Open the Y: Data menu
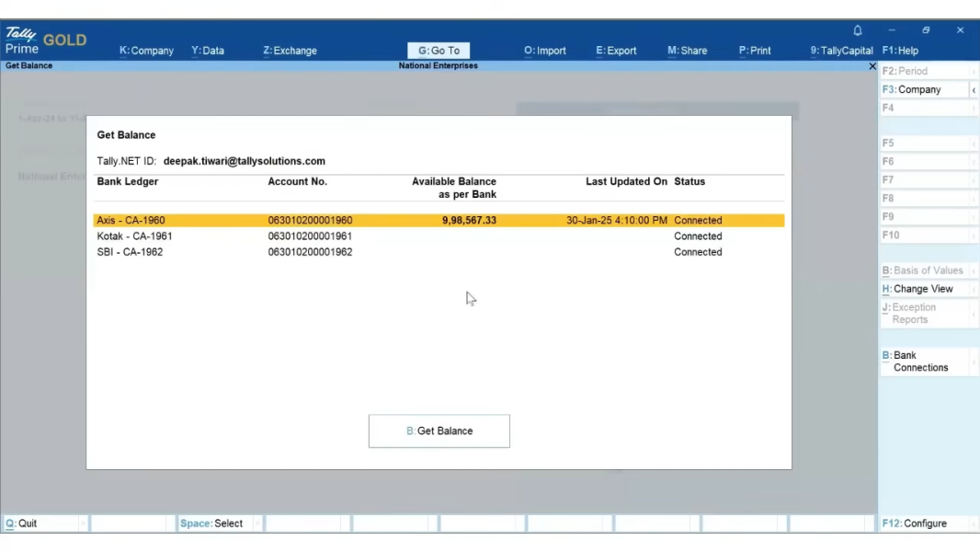980x552 pixels. [x=208, y=51]
